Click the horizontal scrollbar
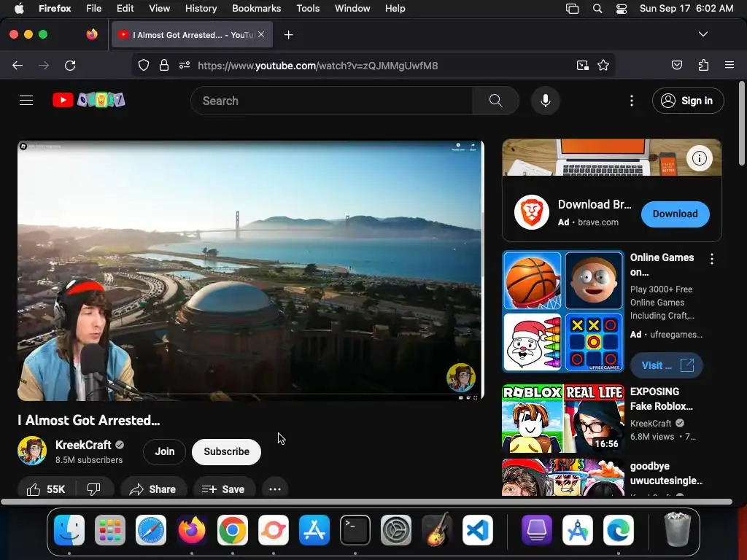Screen dimensions: 747x560 366,502
